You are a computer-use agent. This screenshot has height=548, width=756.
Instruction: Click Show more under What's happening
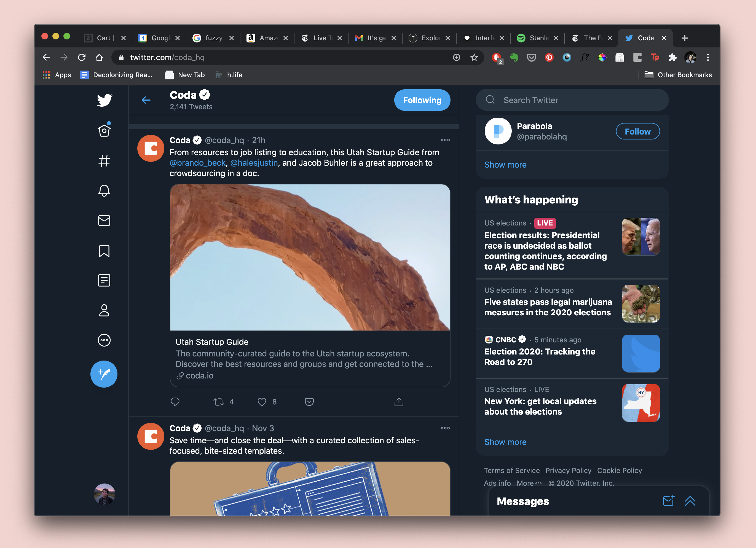(x=505, y=442)
